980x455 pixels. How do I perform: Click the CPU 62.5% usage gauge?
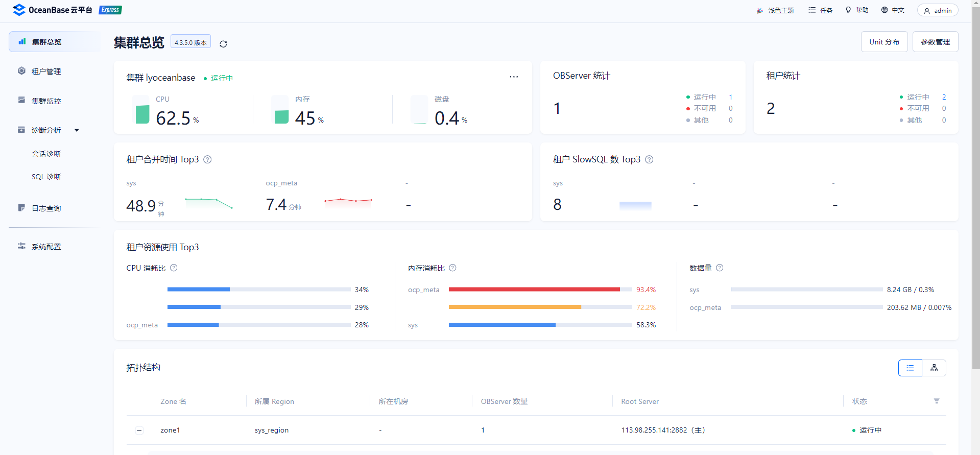click(x=142, y=110)
